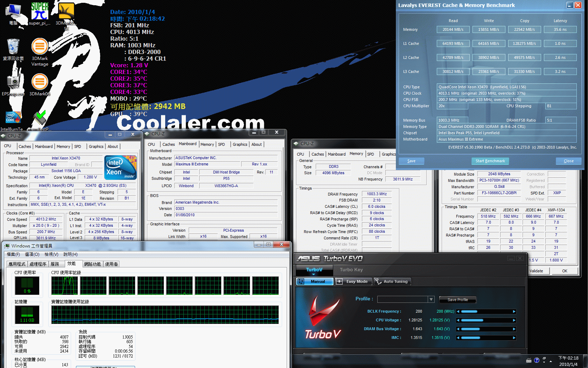Screen dimensions: 588x368
Task: Click Save Profile in TurboV EVO
Action: (458, 300)
